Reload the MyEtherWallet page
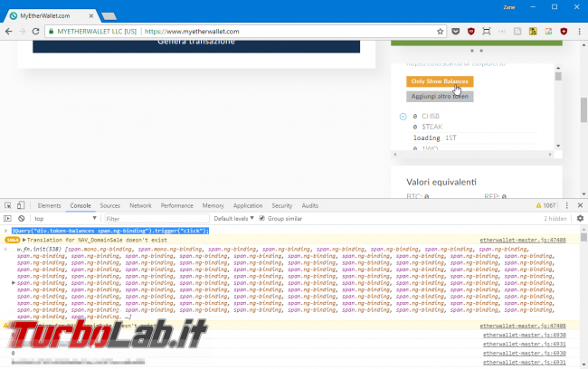Image resolution: width=588 pixels, height=369 pixels. 35,32
